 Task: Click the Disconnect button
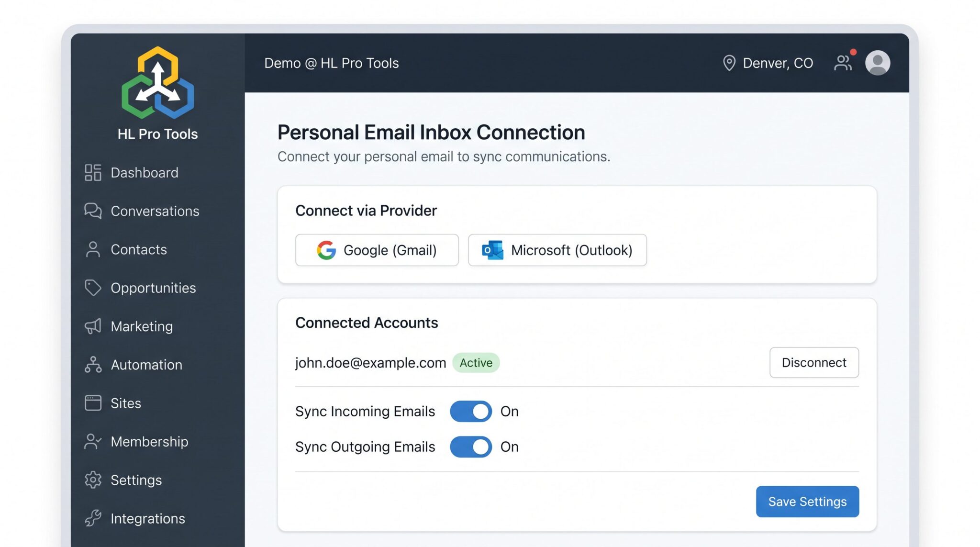[814, 362]
